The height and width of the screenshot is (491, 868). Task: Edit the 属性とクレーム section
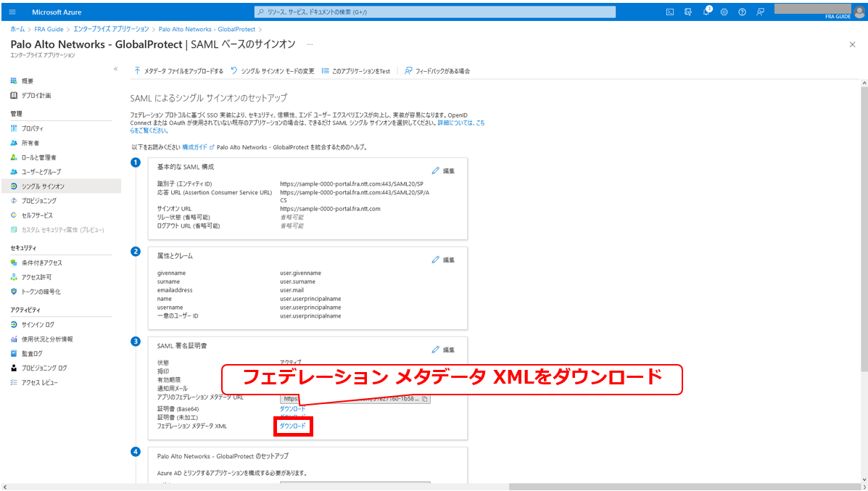tap(443, 260)
